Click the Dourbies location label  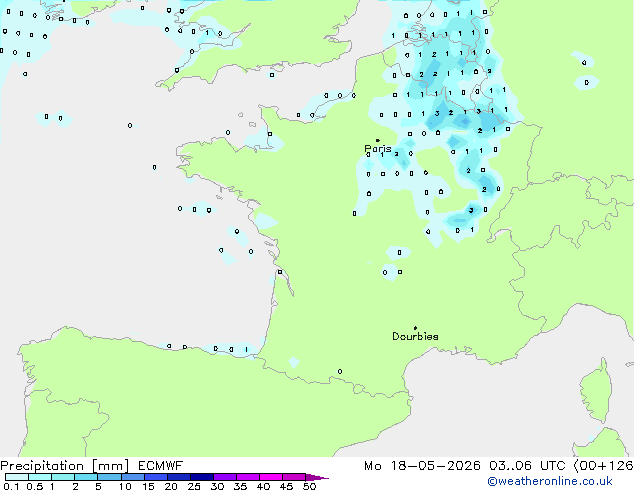415,336
